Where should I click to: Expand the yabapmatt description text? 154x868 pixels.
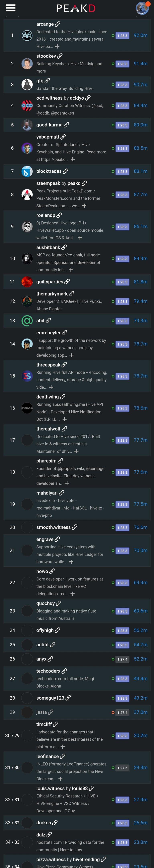point(73,159)
